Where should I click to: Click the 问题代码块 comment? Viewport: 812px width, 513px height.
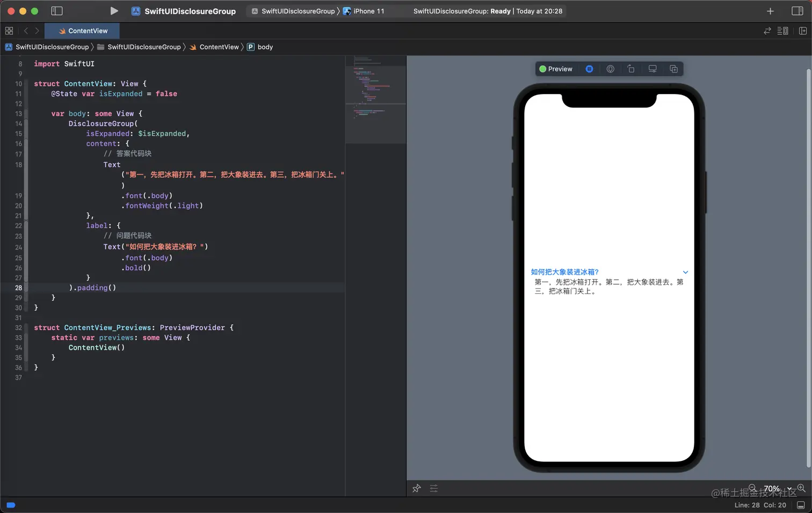pos(127,236)
